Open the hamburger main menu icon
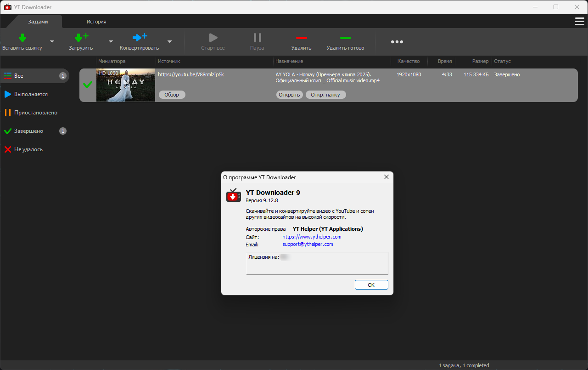 (x=579, y=22)
